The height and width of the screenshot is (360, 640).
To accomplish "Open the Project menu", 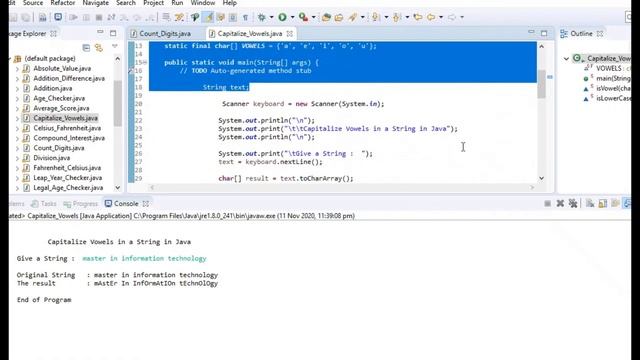I will pos(153,3).
